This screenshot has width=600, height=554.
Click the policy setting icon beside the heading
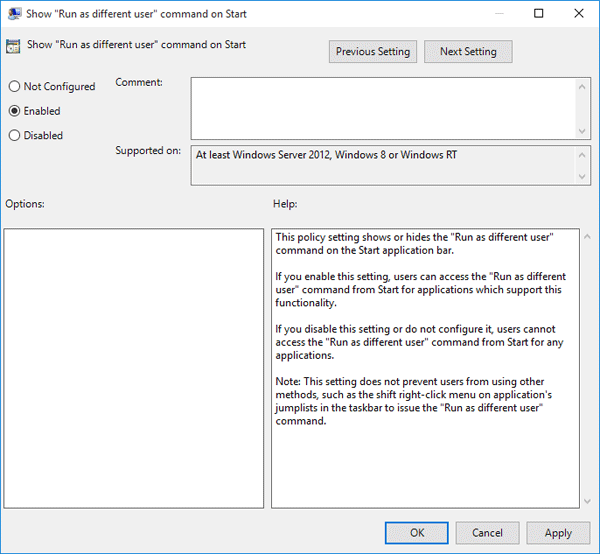click(x=13, y=46)
